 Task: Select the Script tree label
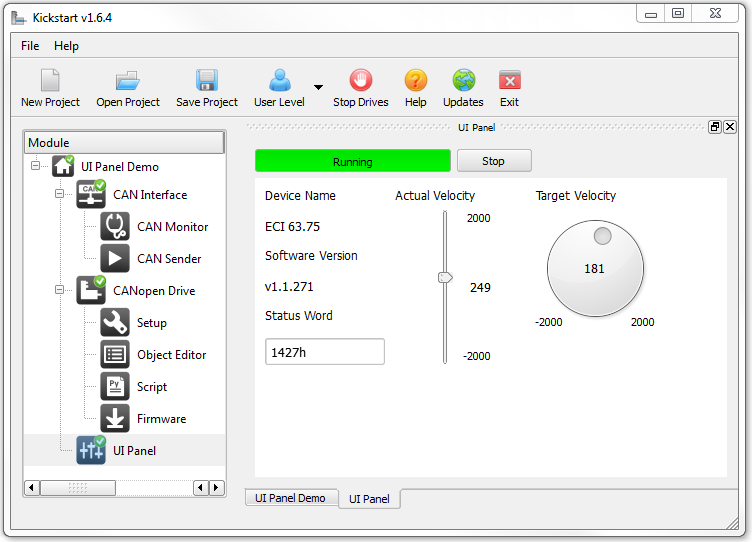pos(152,387)
